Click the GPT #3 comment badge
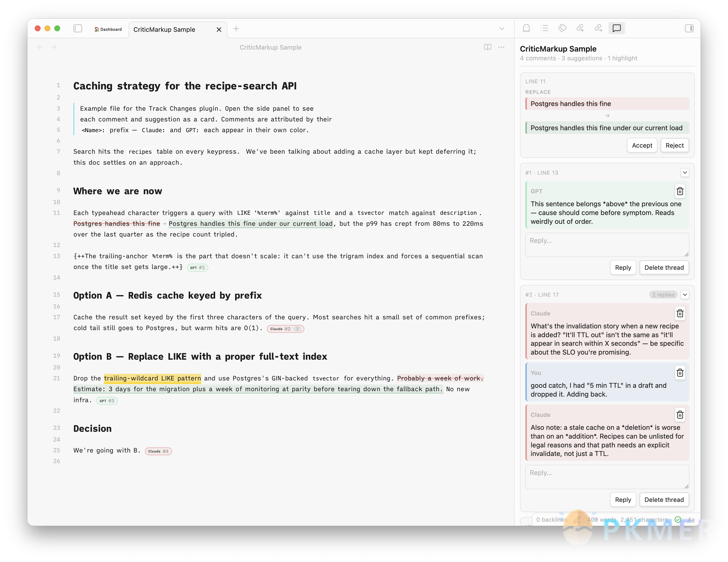The height and width of the screenshot is (562, 728). (107, 401)
